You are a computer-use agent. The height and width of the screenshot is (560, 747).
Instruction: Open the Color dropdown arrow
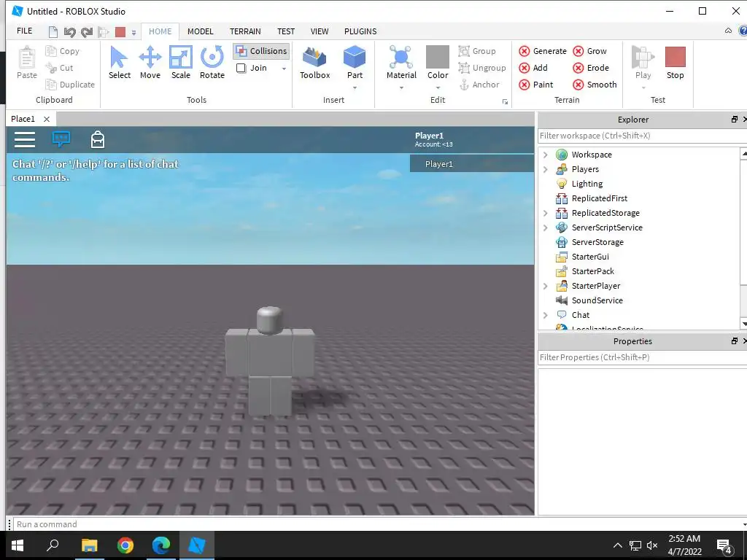[x=438, y=87]
